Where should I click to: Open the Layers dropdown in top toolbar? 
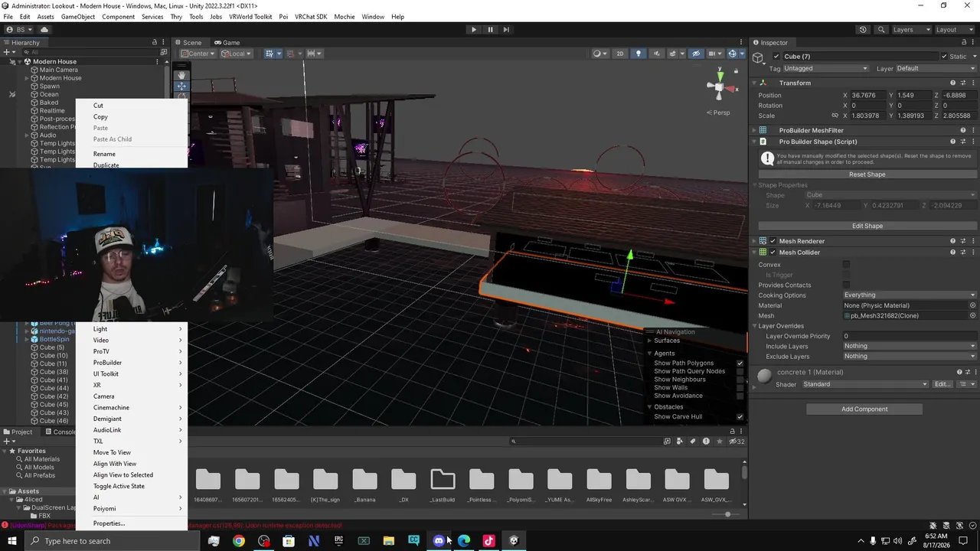click(x=912, y=30)
